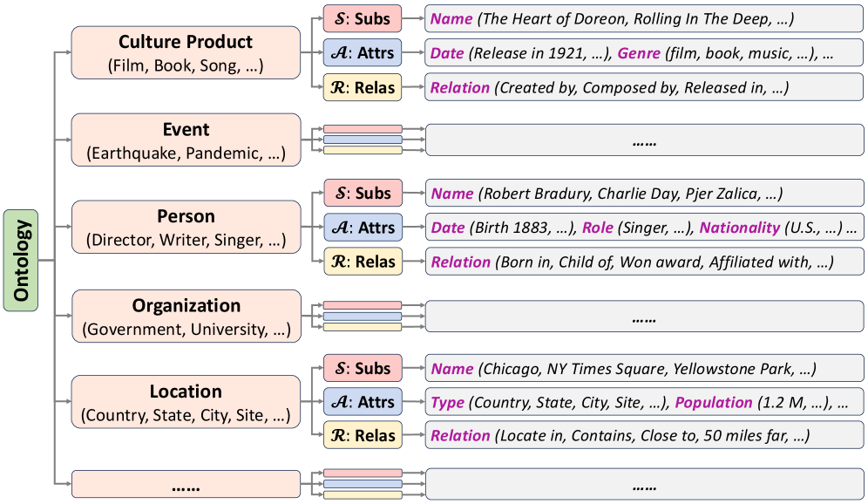Click the red bar next to Event
The height and width of the screenshot is (504, 868).
click(x=363, y=129)
